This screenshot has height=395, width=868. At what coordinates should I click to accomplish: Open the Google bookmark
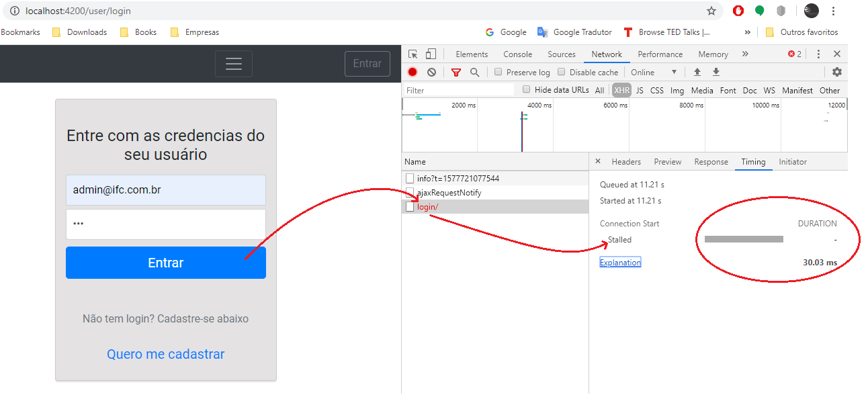pyautogui.click(x=506, y=32)
